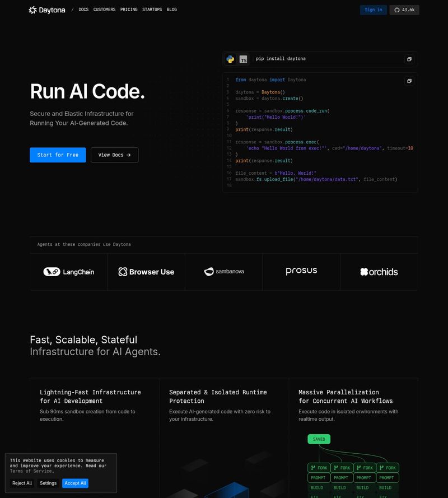
Task: Switch code sample to TypeScript
Action: point(243,59)
